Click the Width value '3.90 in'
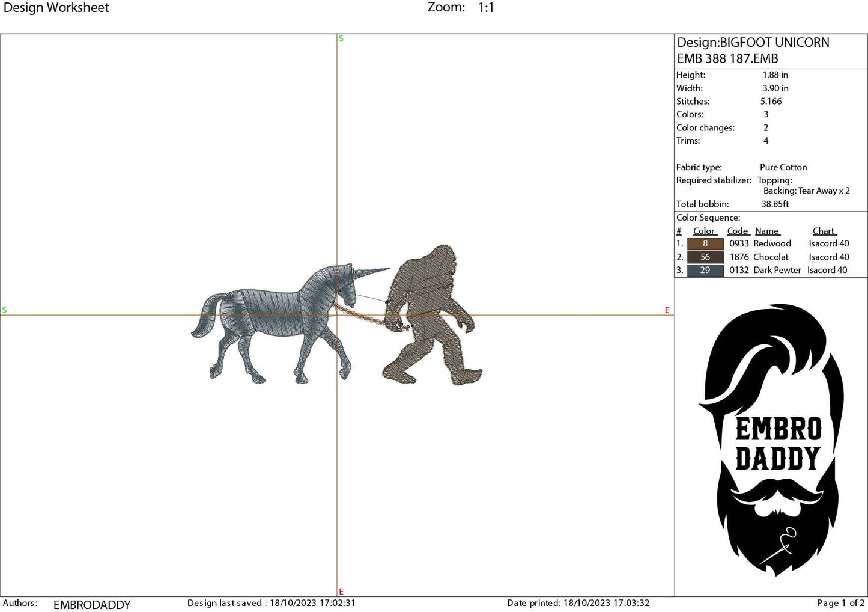 click(775, 88)
